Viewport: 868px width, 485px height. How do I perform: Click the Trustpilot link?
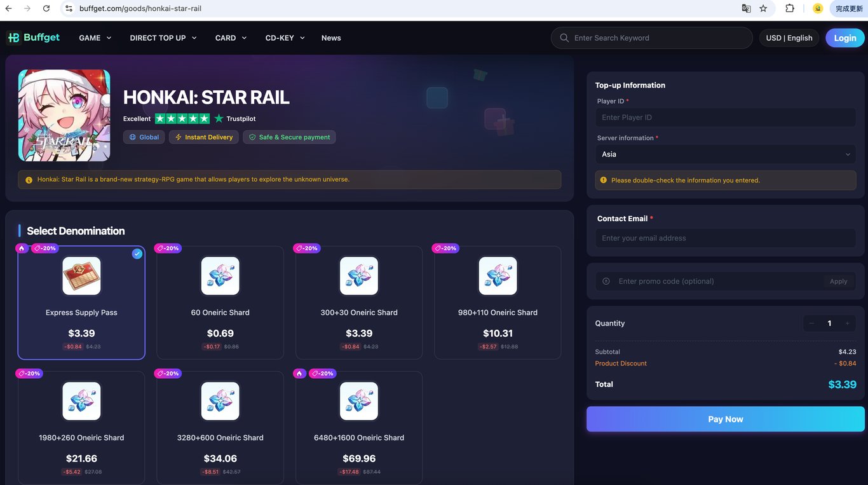(x=236, y=119)
